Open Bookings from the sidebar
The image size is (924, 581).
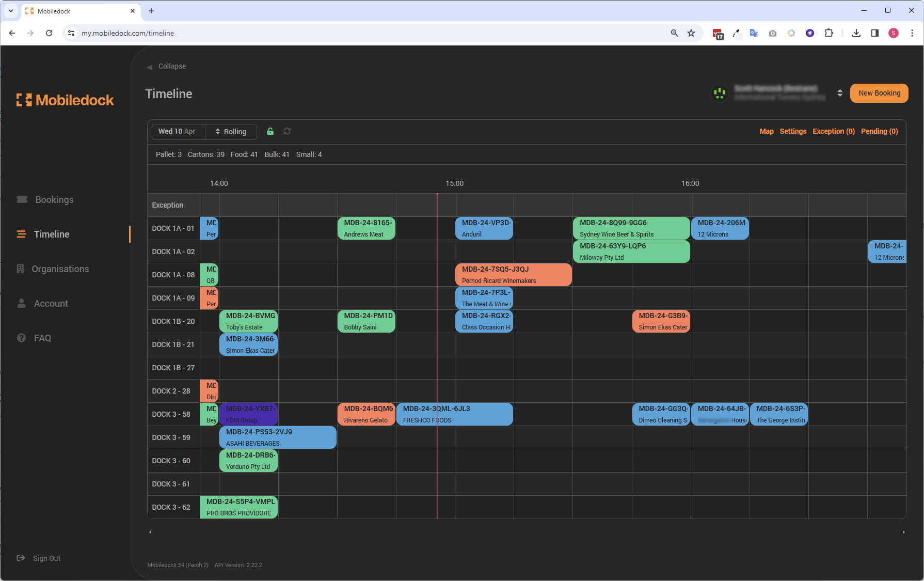click(54, 199)
